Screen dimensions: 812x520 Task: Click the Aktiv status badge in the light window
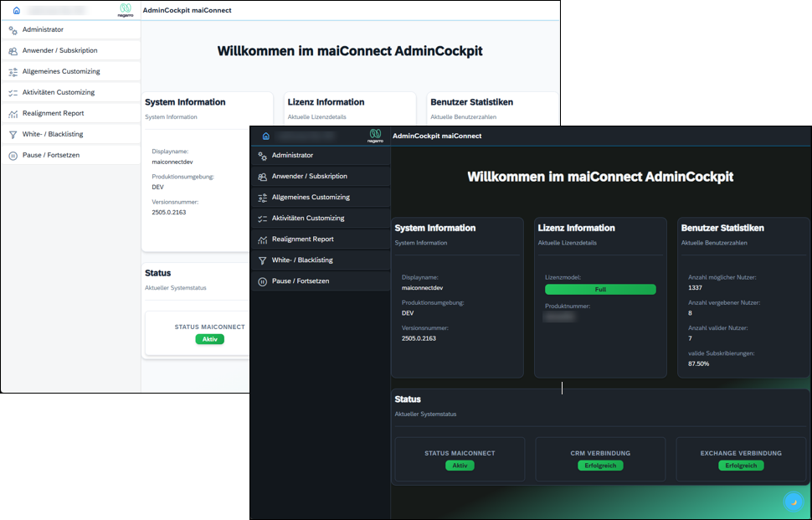[x=210, y=339]
